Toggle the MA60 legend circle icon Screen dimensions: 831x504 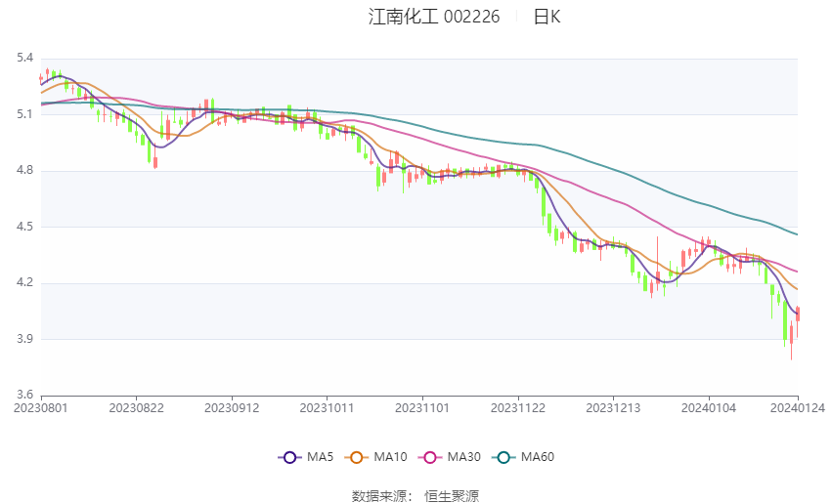tap(504, 457)
